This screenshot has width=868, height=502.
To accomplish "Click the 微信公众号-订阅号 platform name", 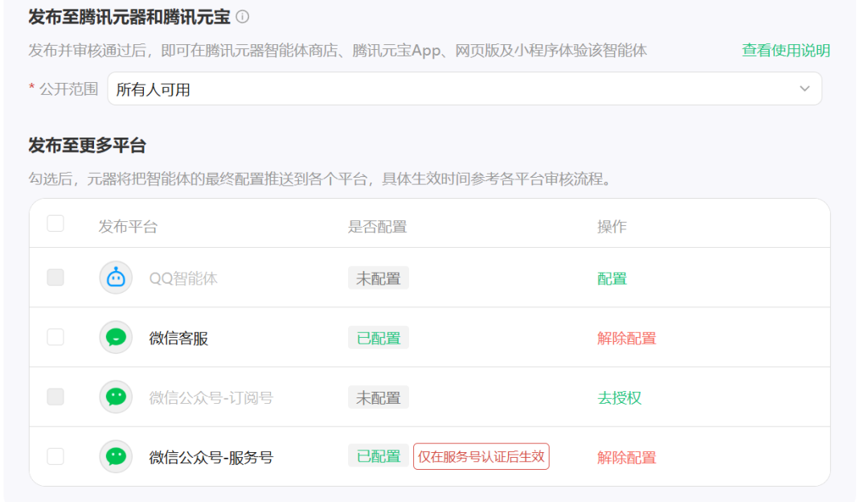I will point(211,398).
